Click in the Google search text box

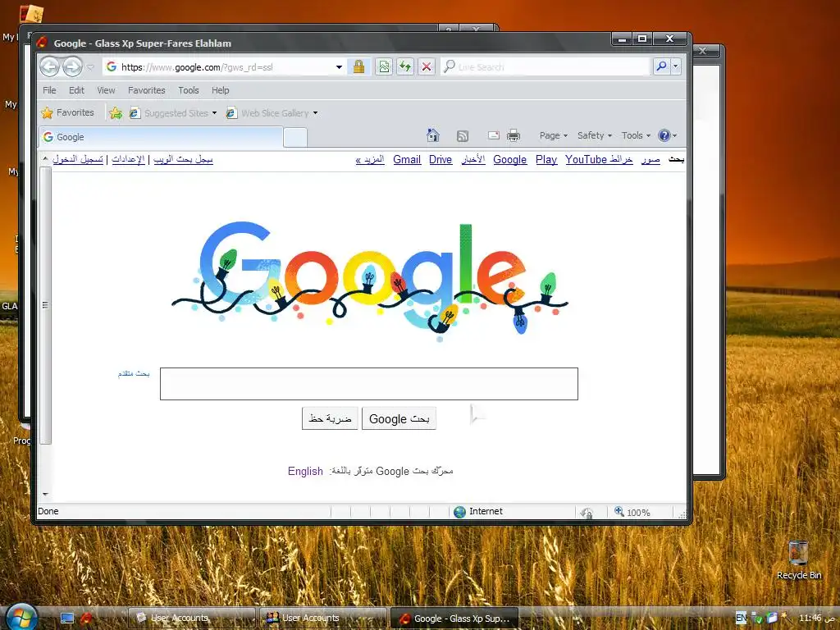pos(368,384)
